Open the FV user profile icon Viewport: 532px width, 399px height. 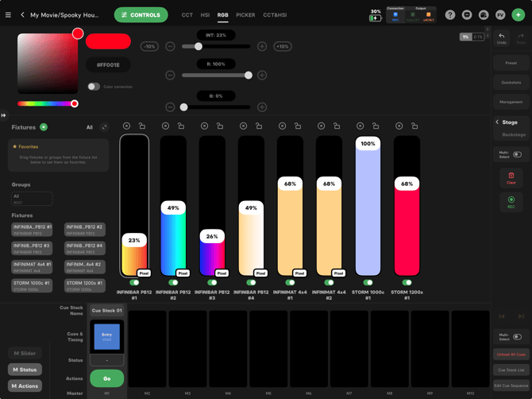pos(500,15)
